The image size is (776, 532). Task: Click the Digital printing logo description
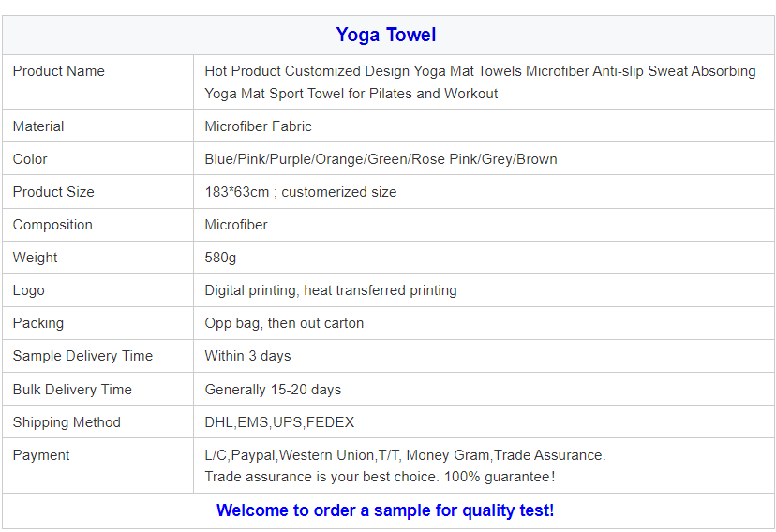tap(331, 290)
